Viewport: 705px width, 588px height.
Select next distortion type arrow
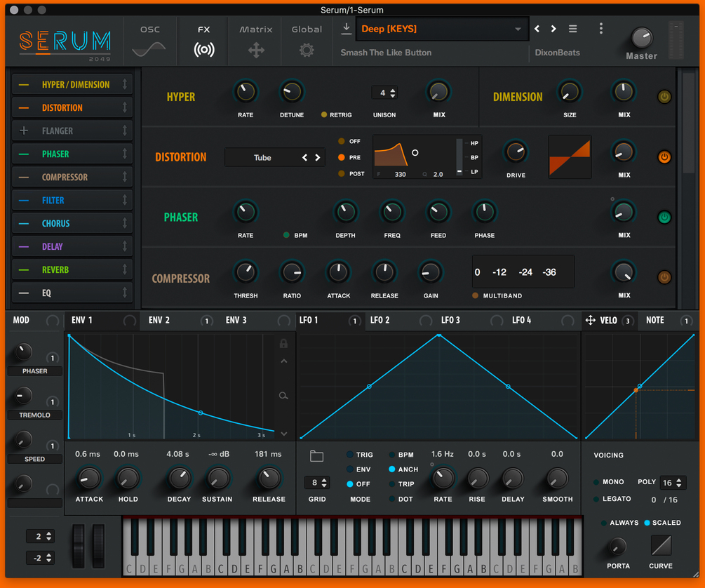pos(318,157)
